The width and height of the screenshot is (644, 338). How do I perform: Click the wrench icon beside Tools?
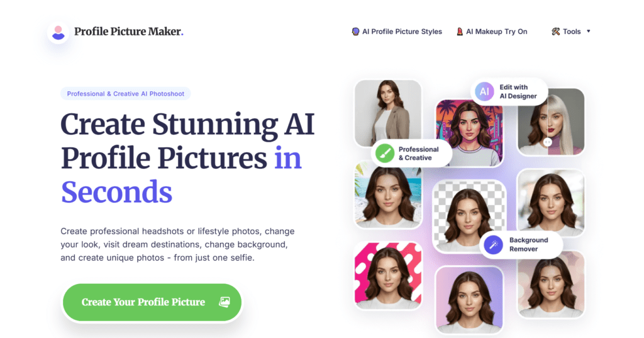556,31
